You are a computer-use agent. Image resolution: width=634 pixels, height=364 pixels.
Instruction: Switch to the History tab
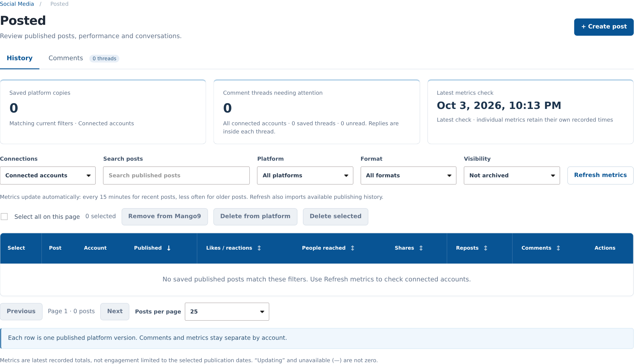(x=20, y=58)
